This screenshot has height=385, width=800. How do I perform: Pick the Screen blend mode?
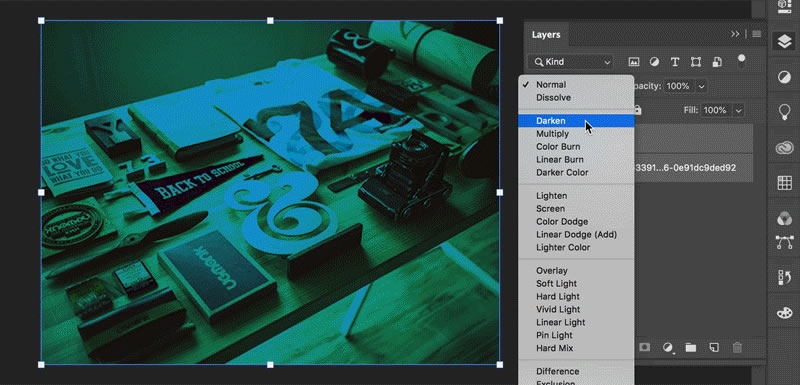coord(550,209)
